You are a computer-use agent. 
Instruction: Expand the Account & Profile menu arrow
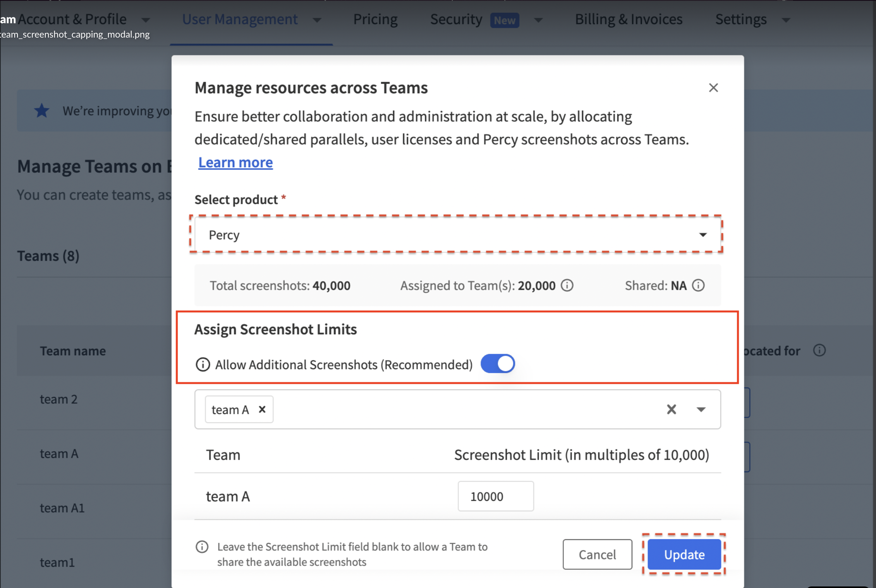point(146,20)
